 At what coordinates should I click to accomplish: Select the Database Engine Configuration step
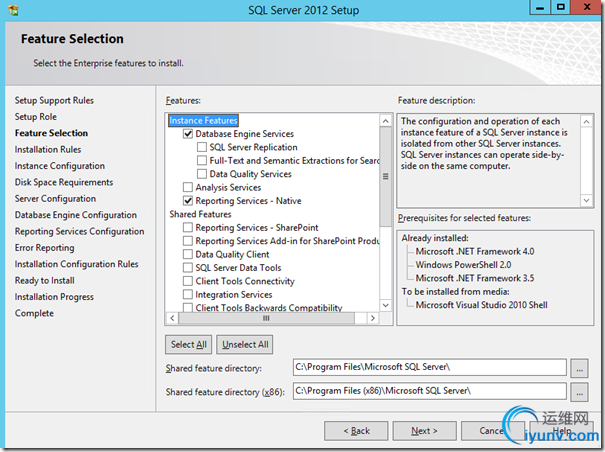76,215
